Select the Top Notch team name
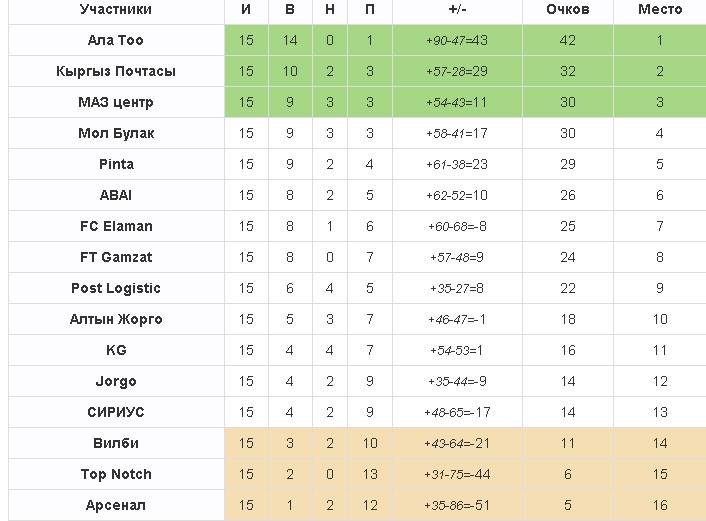 click(x=116, y=474)
